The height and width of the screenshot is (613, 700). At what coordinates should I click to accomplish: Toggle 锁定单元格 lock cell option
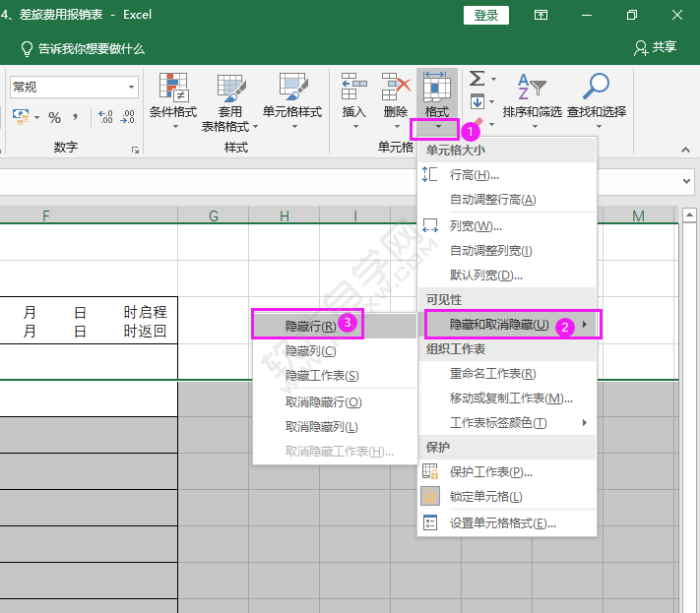(x=485, y=497)
